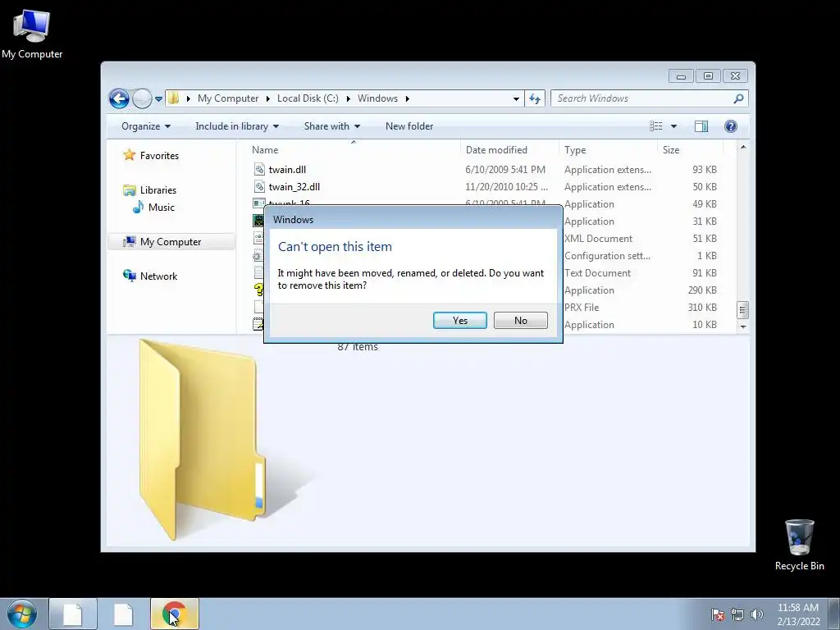Refresh the Windows folder view
This screenshot has width=840, height=630.
(535, 98)
